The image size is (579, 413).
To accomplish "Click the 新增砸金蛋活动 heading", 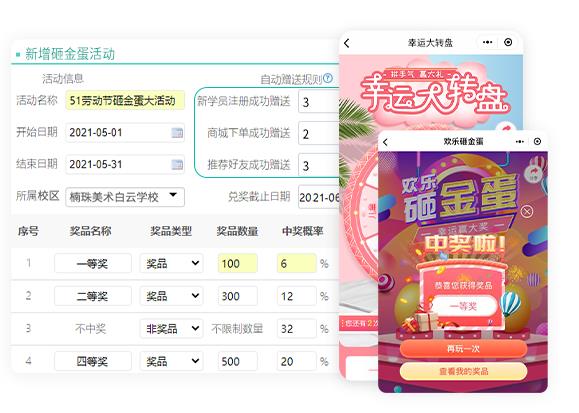I will point(70,54).
